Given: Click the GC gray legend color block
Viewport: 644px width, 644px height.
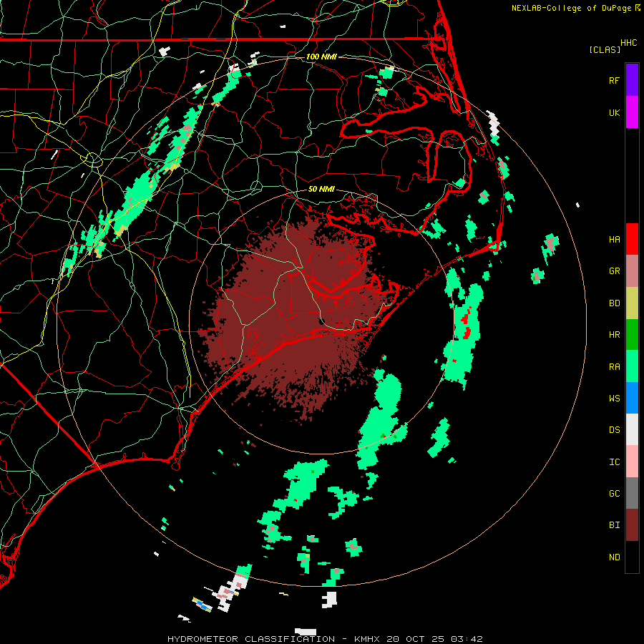Looking at the screenshot, I should coord(632,493).
